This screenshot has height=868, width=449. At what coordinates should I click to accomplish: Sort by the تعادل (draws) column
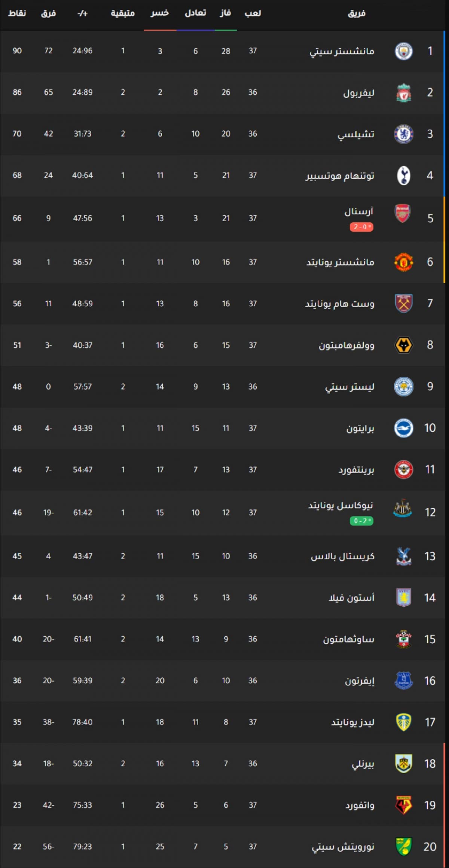pos(195,13)
